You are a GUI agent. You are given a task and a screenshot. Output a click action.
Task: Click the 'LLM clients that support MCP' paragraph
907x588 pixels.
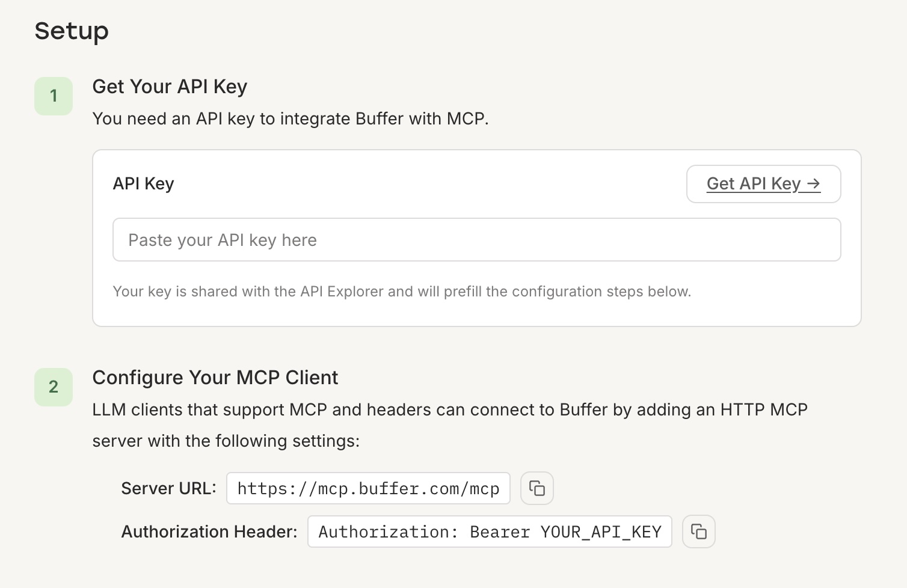click(x=450, y=425)
